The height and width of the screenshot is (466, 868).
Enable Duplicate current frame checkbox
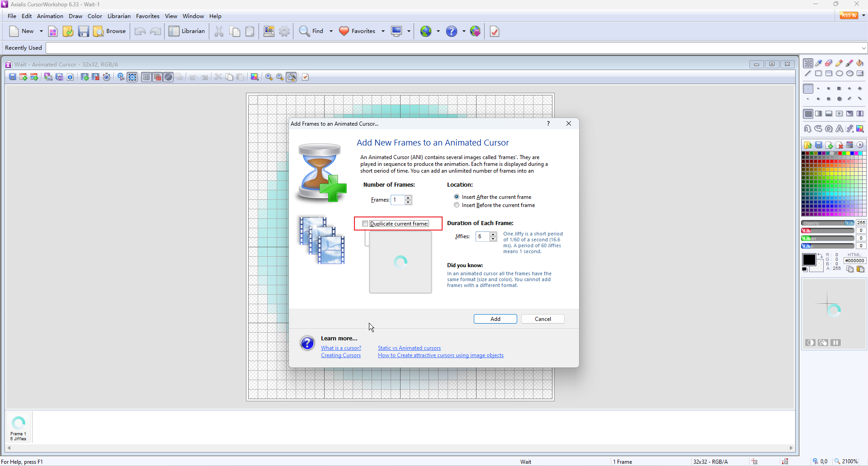[x=365, y=224]
